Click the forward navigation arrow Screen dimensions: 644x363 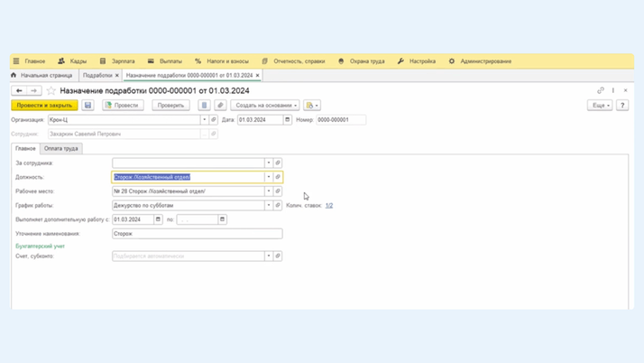[x=33, y=91]
